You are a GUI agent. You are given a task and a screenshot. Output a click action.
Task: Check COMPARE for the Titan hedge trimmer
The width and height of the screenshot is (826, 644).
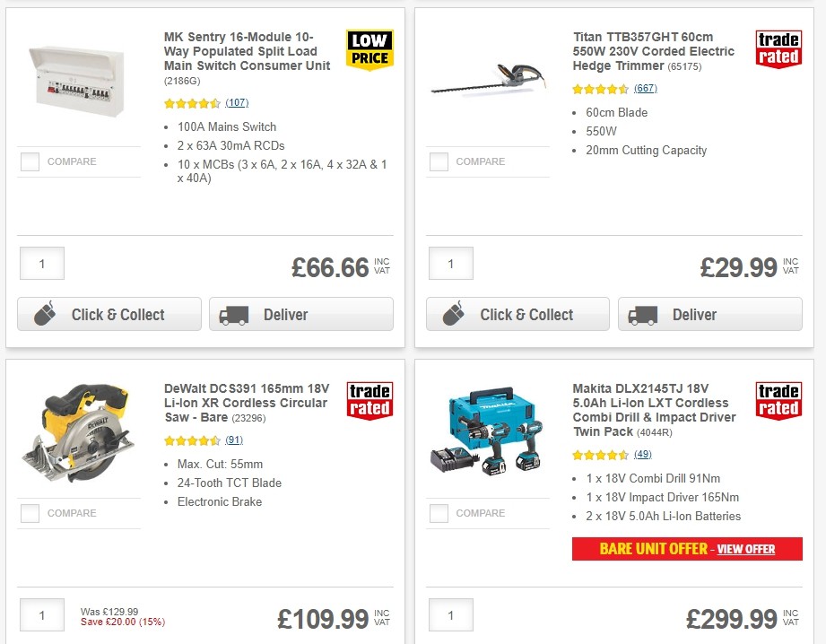[x=439, y=161]
